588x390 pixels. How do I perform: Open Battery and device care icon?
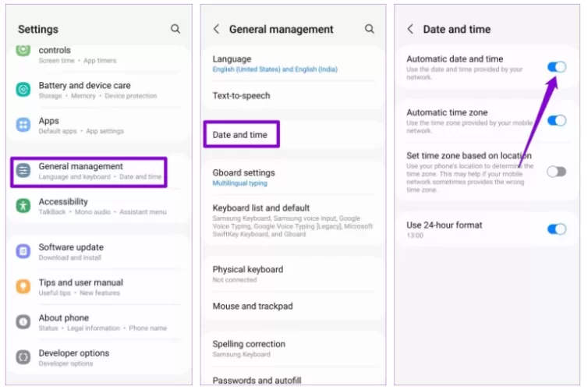(x=23, y=90)
